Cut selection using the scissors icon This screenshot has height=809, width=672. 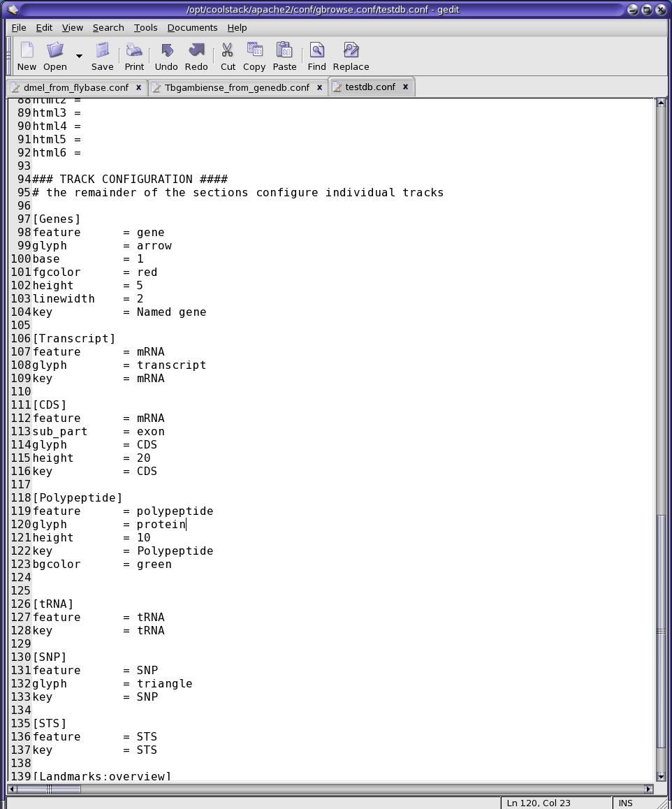228,56
